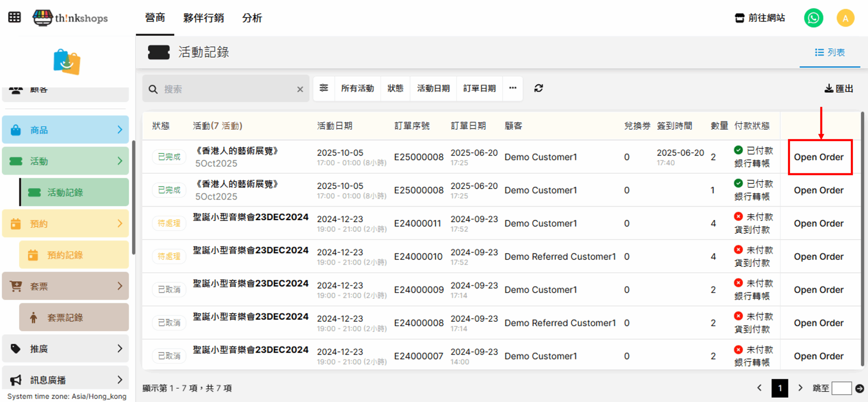Click the 匯出 download icon
Image resolution: width=868 pixels, height=402 pixels.
[x=829, y=88]
